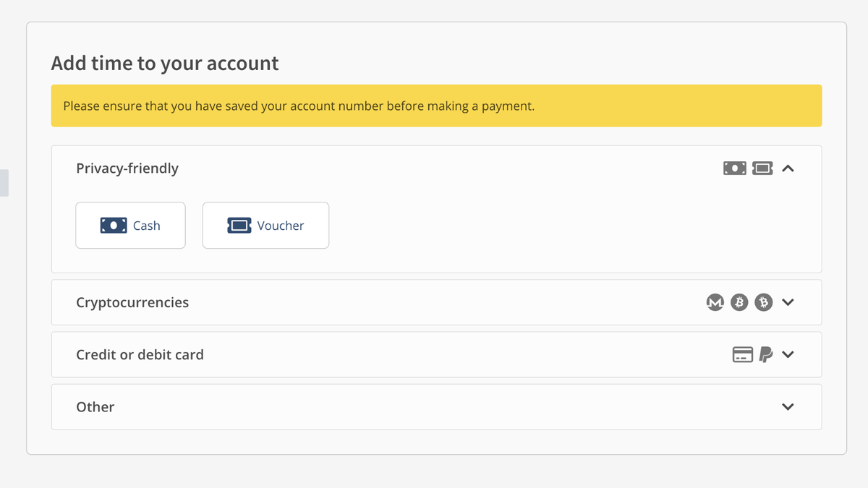
Task: Click the rightmost Bitcoin Cash coin icon
Action: tap(763, 302)
